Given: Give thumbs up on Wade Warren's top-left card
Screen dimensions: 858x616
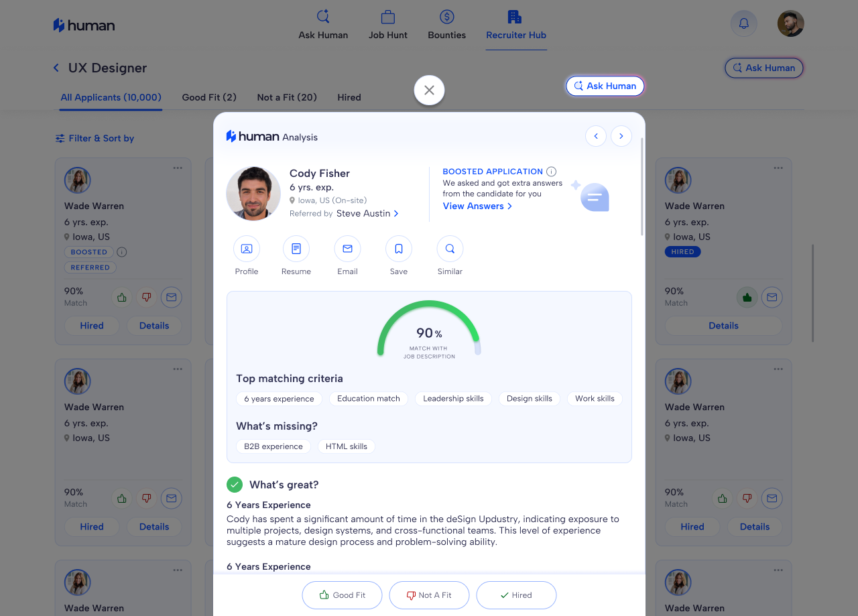Looking at the screenshot, I should pyautogui.click(x=121, y=297).
